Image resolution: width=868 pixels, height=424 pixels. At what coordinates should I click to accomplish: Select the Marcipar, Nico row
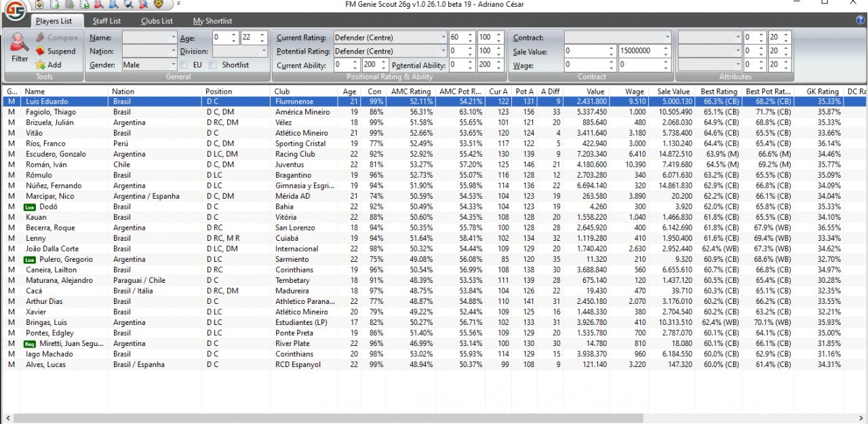434,196
